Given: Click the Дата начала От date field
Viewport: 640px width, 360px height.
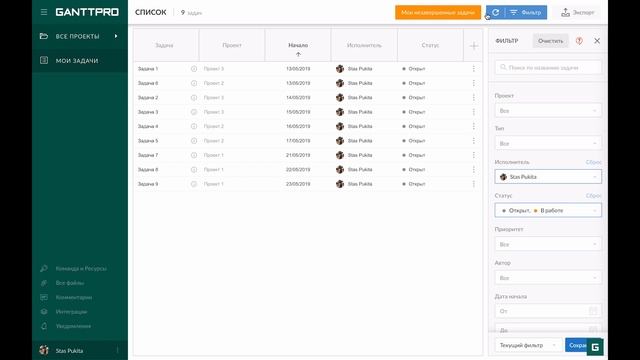Looking at the screenshot, I should pos(548,311).
